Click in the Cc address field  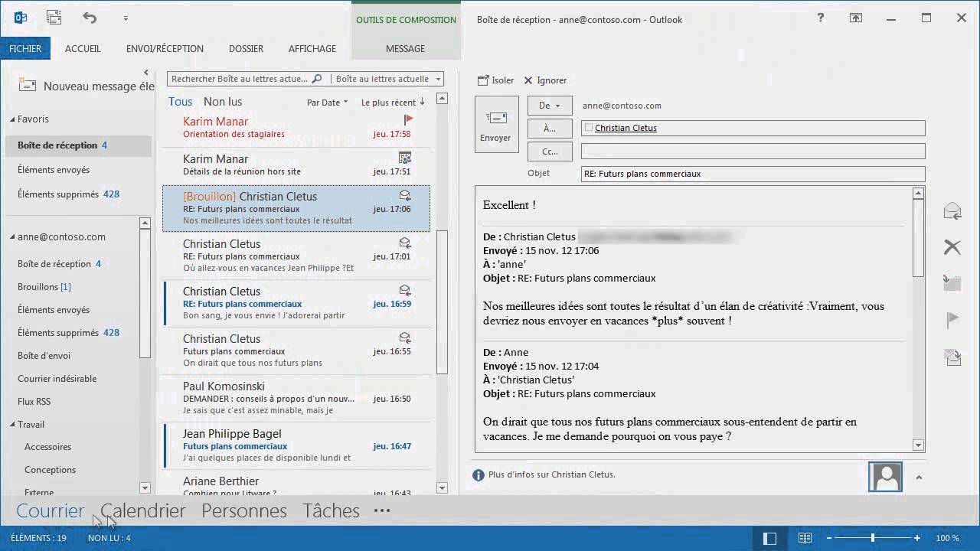753,152
